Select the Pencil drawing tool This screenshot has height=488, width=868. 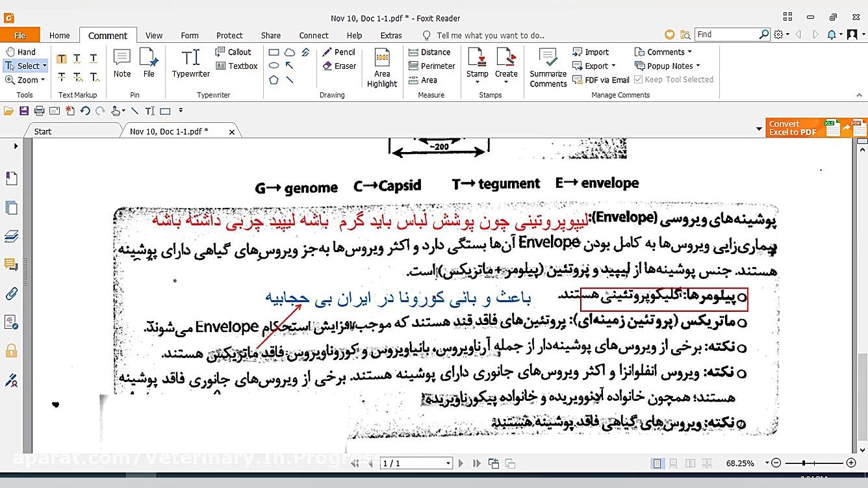click(338, 52)
